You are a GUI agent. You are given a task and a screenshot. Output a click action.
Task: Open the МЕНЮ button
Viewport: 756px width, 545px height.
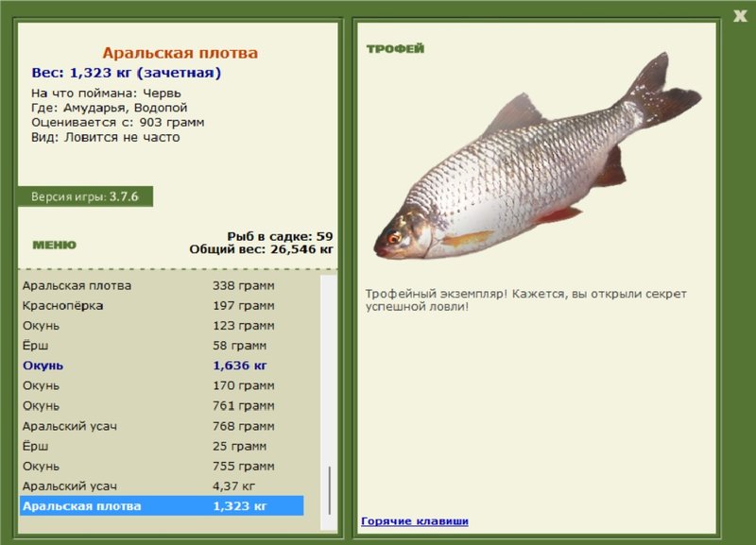[x=54, y=245]
